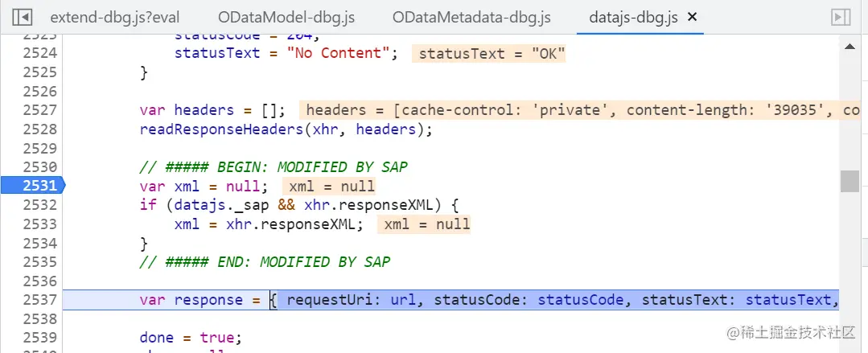The width and height of the screenshot is (868, 353).
Task: Open the ODataModel-dbg.js tab
Action: pyautogui.click(x=286, y=17)
